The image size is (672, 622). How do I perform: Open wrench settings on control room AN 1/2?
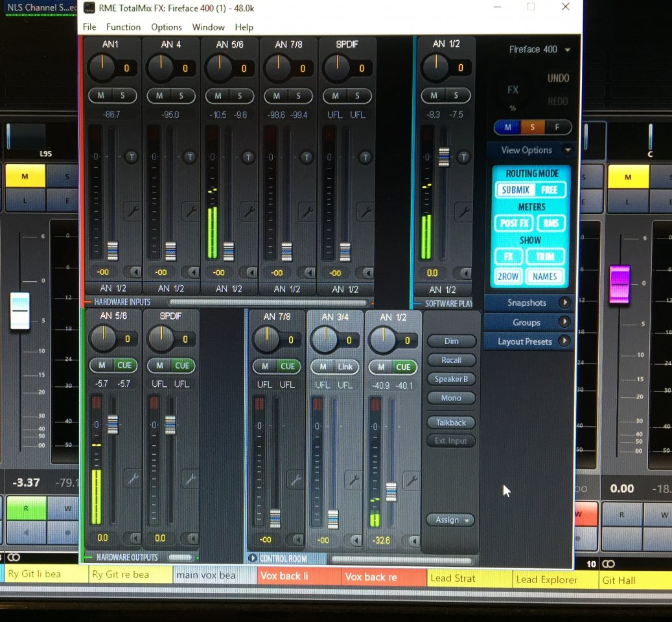(412, 480)
